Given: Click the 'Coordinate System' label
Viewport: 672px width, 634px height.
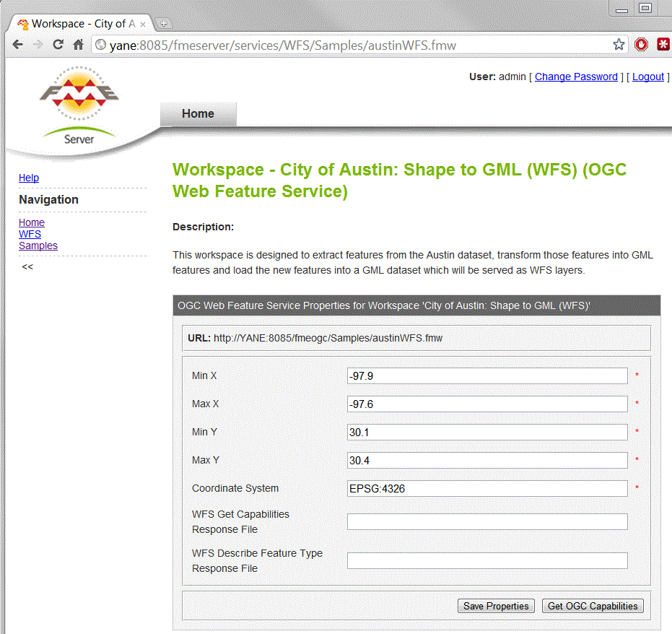Looking at the screenshot, I should (235, 489).
